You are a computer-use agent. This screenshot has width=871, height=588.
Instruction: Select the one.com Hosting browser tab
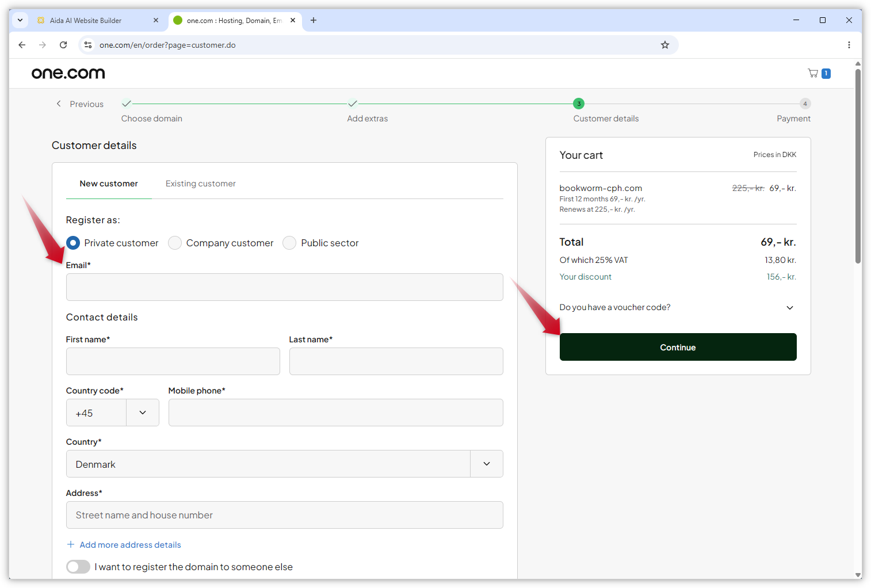pyautogui.click(x=235, y=20)
